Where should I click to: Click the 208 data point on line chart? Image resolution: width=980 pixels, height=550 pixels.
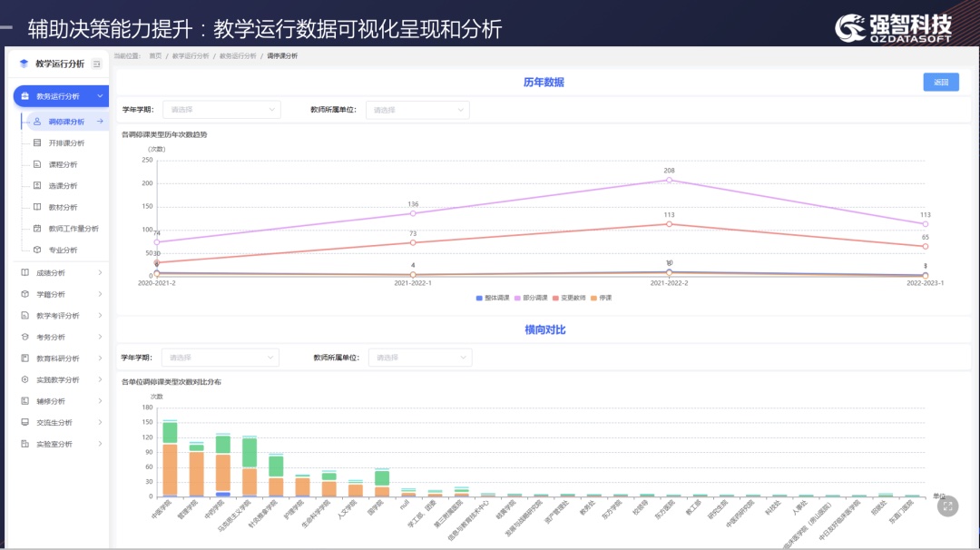670,180
